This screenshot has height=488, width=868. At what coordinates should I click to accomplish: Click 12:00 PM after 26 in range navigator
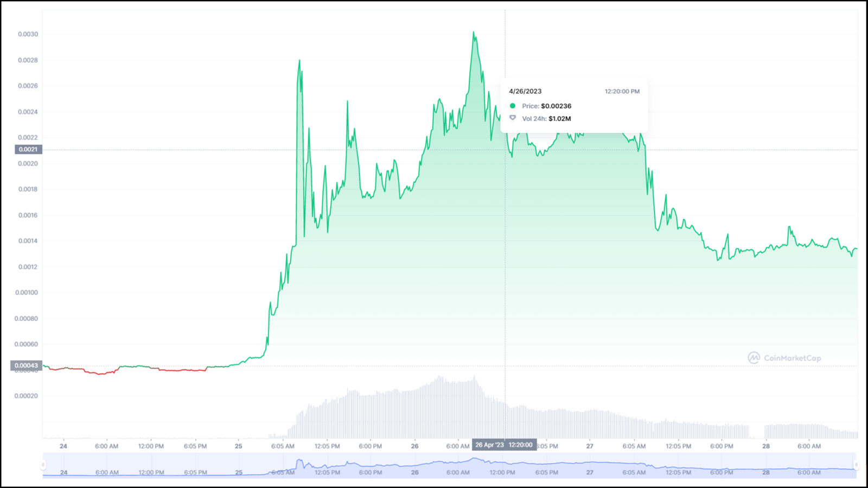point(502,472)
